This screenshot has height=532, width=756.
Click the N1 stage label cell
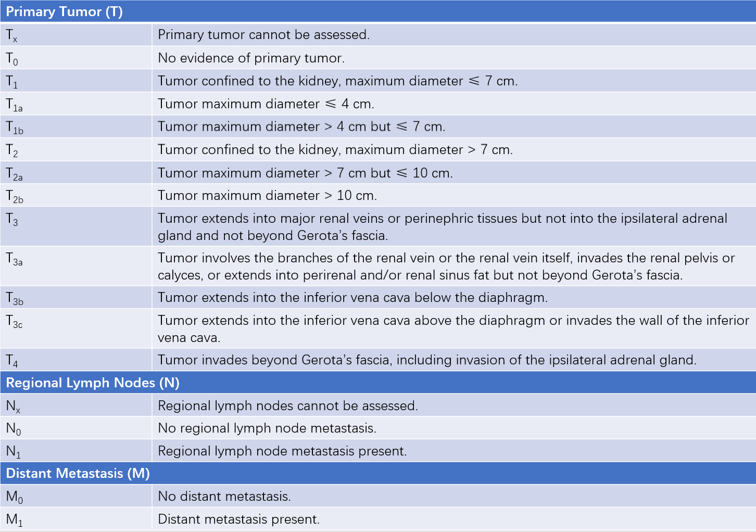tap(76, 450)
